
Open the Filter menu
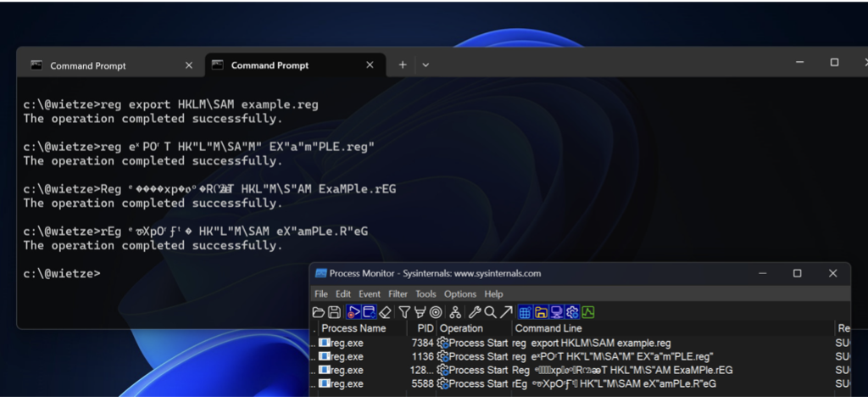(398, 294)
